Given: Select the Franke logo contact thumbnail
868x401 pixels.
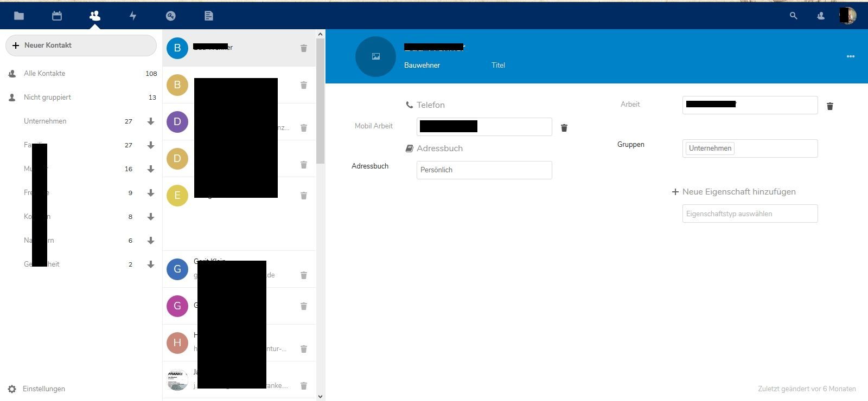Looking at the screenshot, I should click(x=177, y=380).
